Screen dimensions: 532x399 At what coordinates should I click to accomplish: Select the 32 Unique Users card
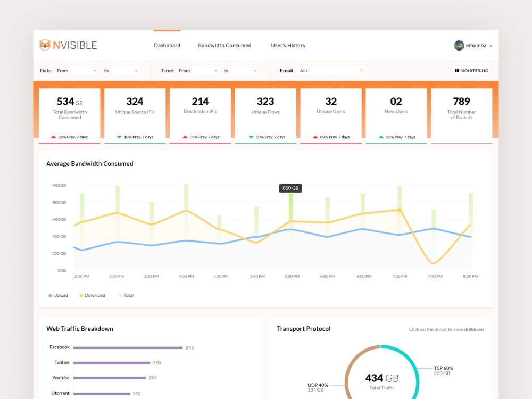point(331,115)
